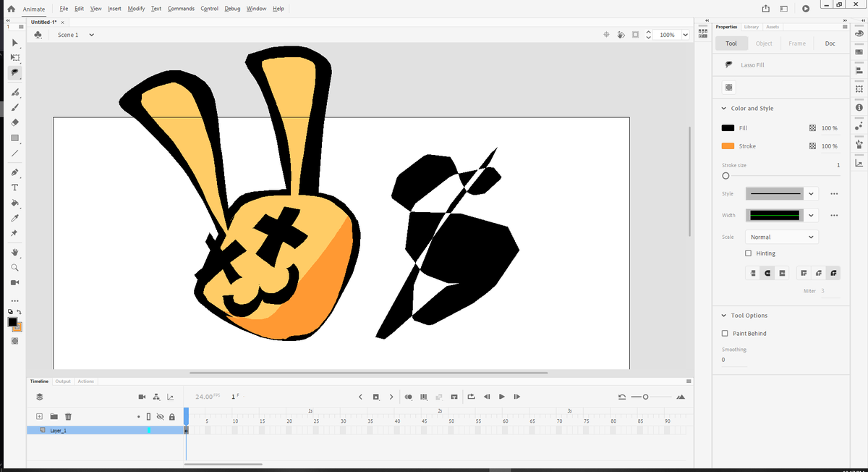The width and height of the screenshot is (868, 472).
Task: Toggle clip content outside the stage
Action: 635,35
